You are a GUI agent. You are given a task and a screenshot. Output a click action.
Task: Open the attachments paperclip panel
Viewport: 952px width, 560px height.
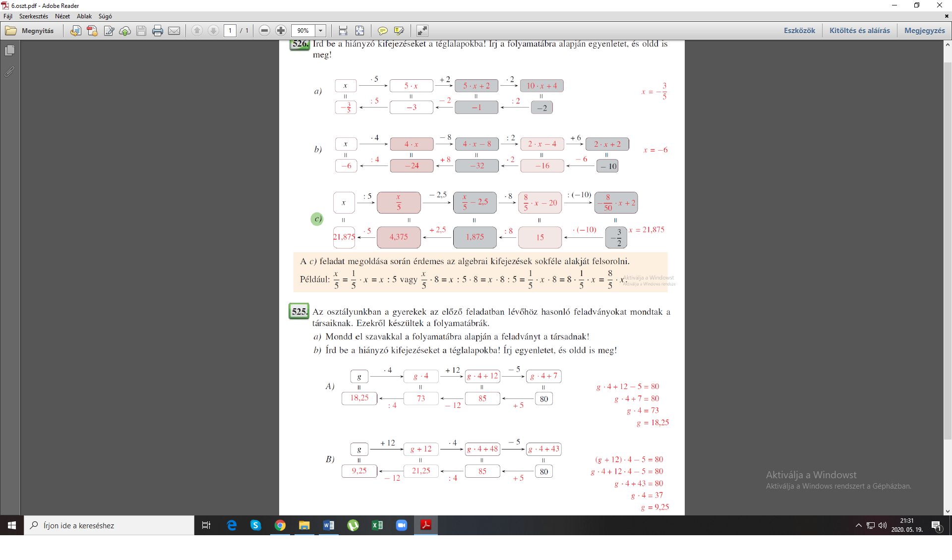9,72
